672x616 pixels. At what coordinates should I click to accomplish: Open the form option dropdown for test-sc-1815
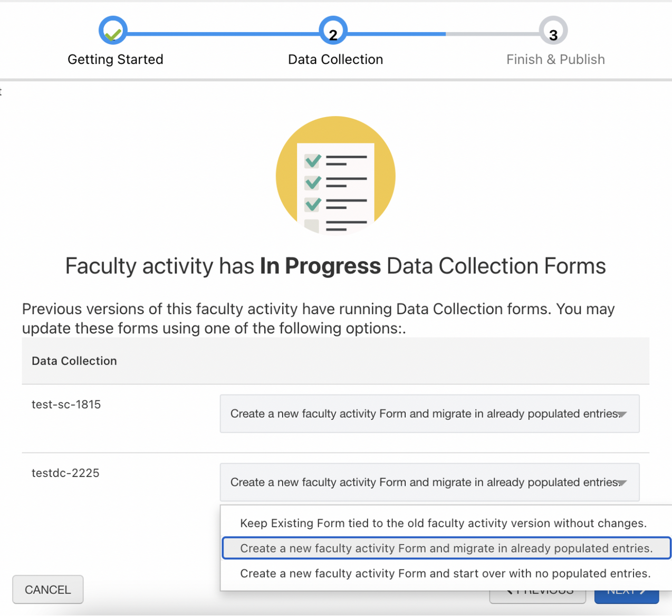click(429, 414)
